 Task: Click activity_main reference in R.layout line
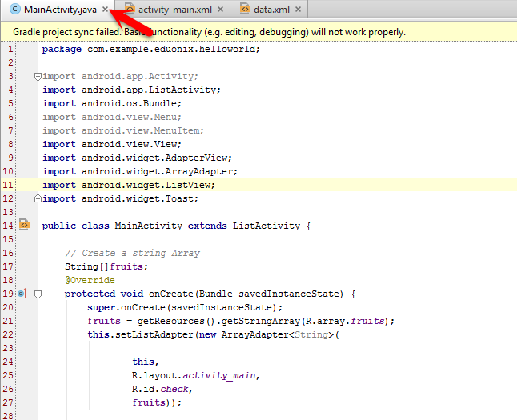point(219,375)
